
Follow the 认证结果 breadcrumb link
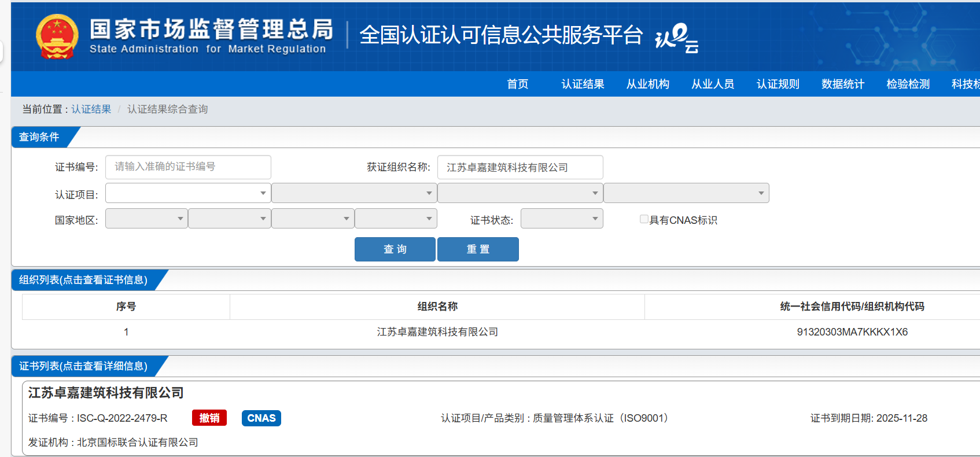pyautogui.click(x=91, y=109)
